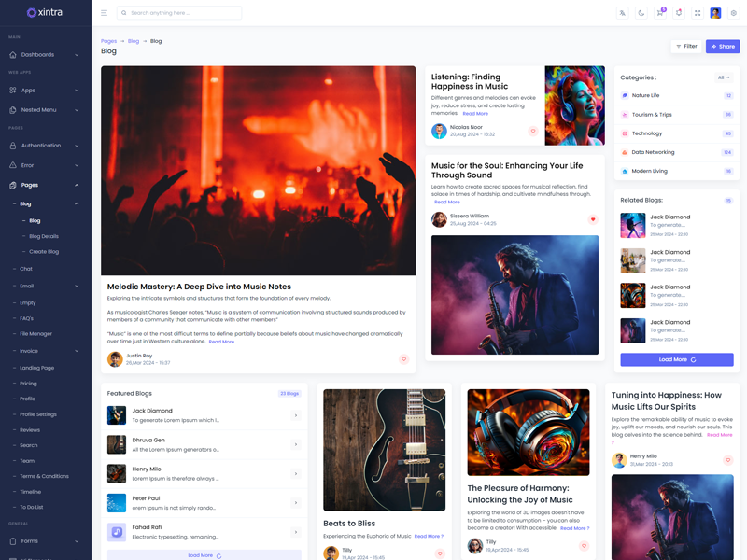This screenshot has width=747, height=560.
Task: Expand the Authentication menu
Action: pyautogui.click(x=45, y=146)
